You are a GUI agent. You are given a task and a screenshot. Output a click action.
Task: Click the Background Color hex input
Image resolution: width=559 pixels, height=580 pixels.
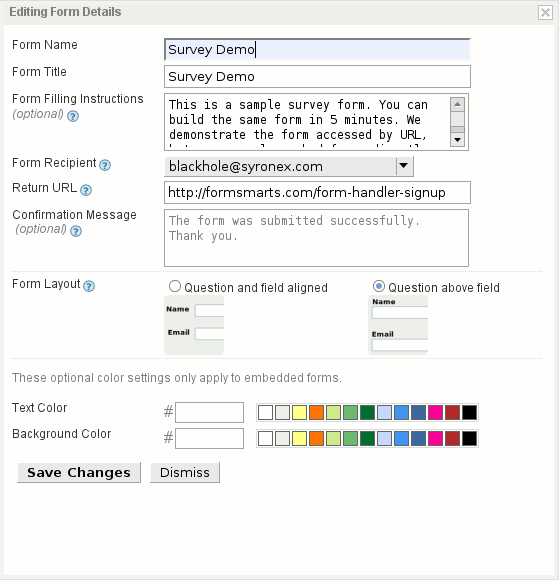209,438
